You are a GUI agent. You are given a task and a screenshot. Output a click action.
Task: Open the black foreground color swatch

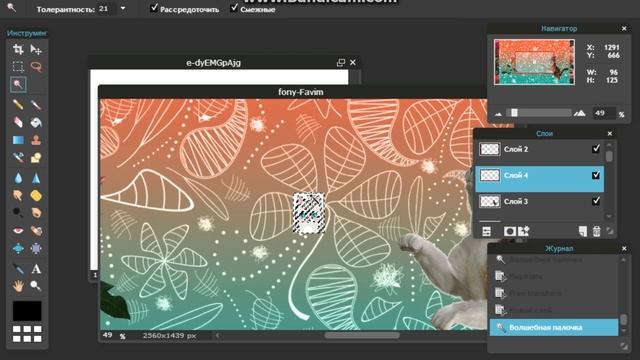(27, 311)
